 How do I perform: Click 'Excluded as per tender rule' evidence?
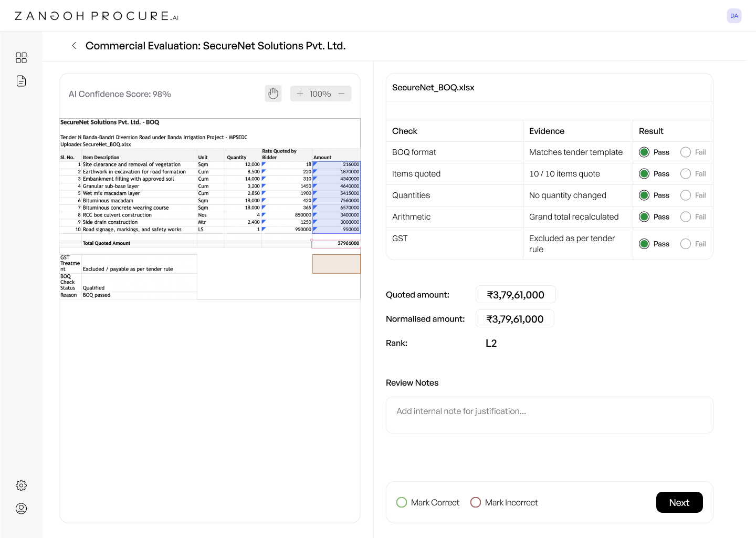coord(572,244)
